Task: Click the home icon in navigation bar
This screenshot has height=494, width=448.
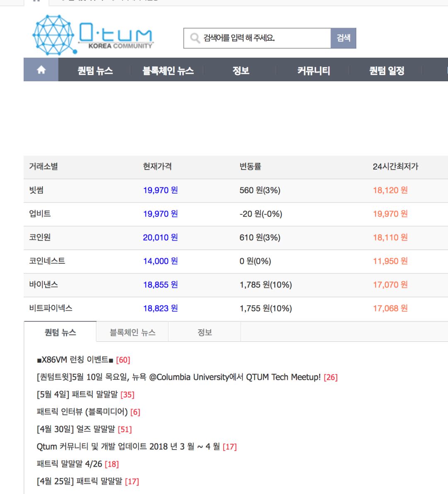Action: click(41, 70)
